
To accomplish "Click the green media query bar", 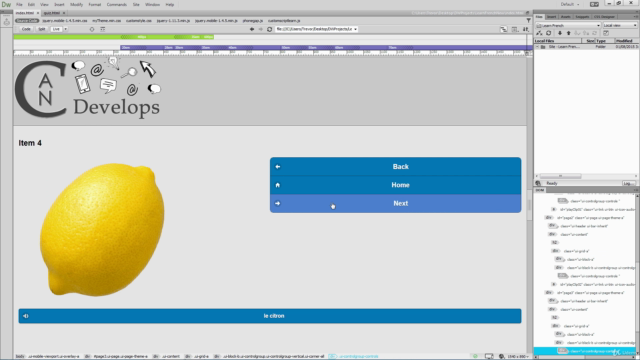I will (x=113, y=37).
